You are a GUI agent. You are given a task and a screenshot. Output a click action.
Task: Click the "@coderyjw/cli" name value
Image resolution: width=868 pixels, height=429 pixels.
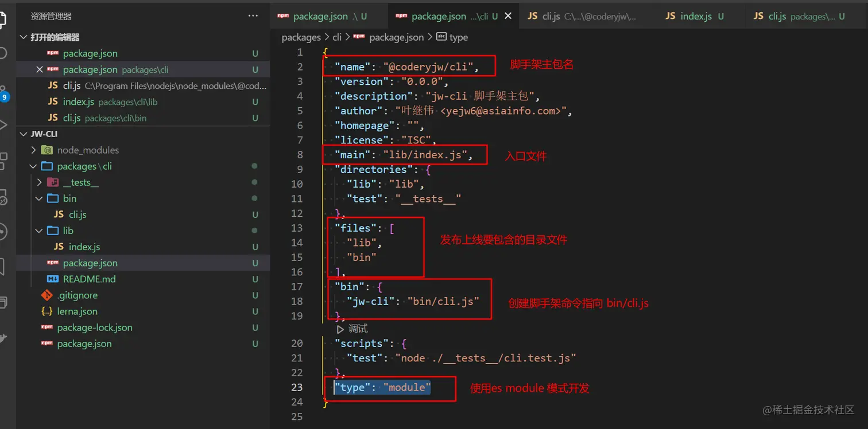coord(428,67)
